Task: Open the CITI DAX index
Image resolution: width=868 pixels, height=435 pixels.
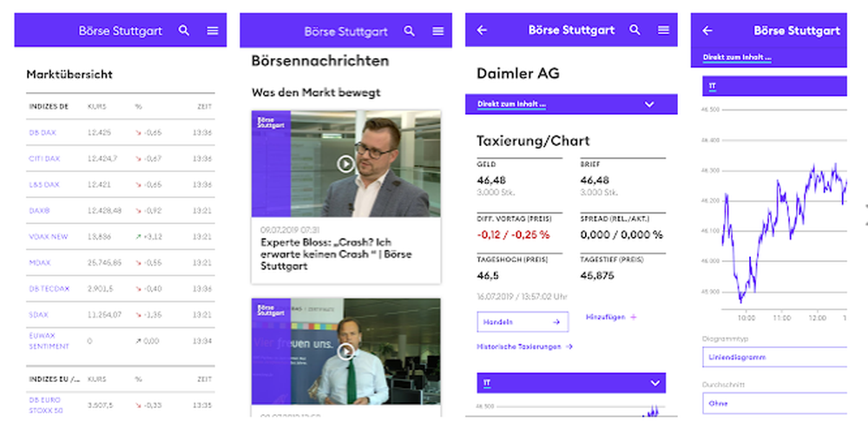Action: coord(44,159)
